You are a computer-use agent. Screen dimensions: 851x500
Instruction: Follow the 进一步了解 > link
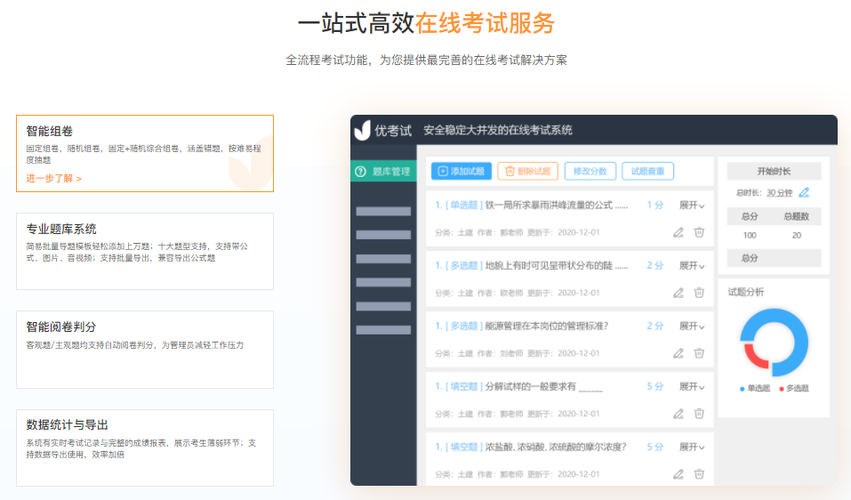point(54,178)
